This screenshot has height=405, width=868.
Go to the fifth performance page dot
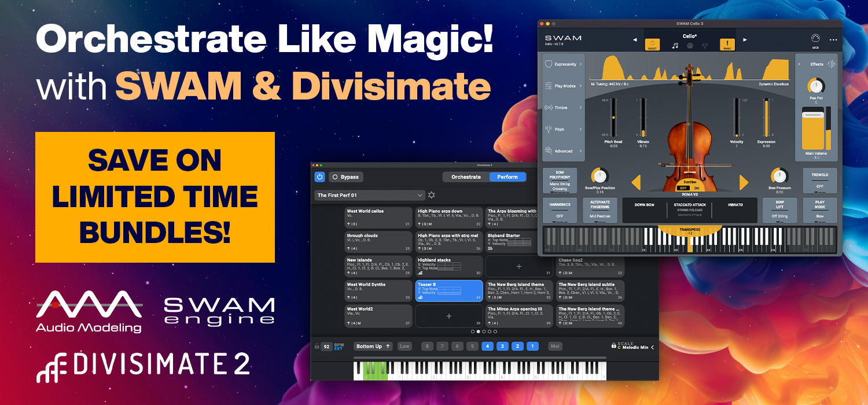(x=495, y=332)
